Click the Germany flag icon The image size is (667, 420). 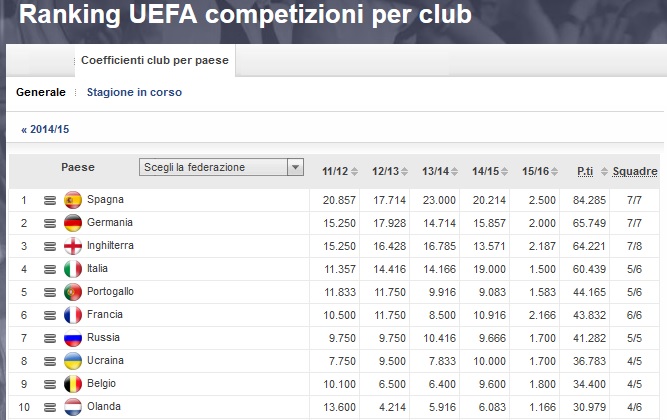(72, 223)
